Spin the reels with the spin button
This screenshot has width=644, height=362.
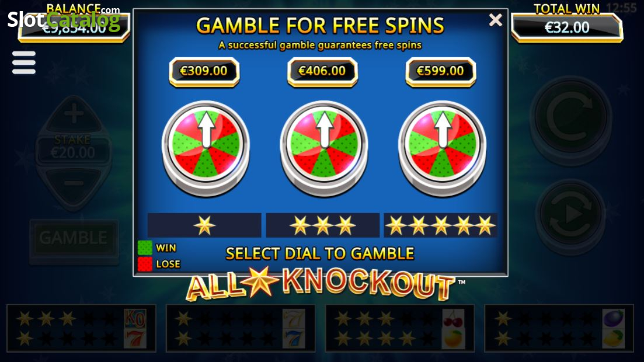tap(571, 118)
